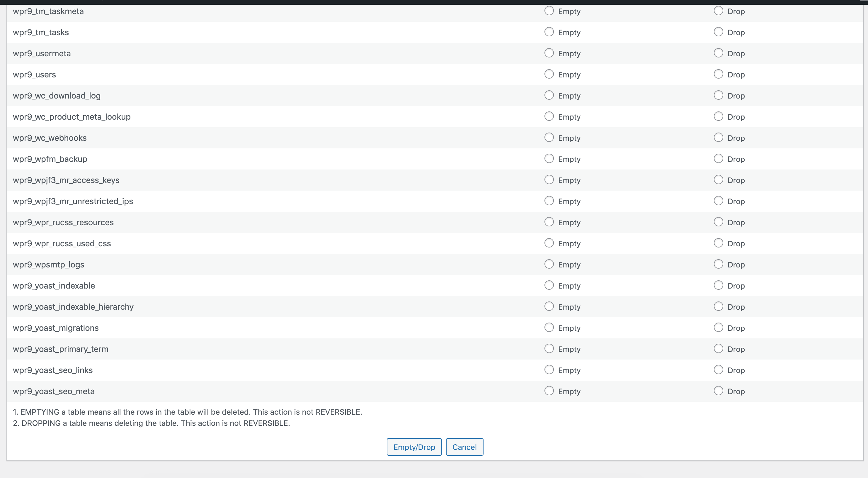Choose Drop option for wpr9_users
The width and height of the screenshot is (868, 478).
pos(718,74)
